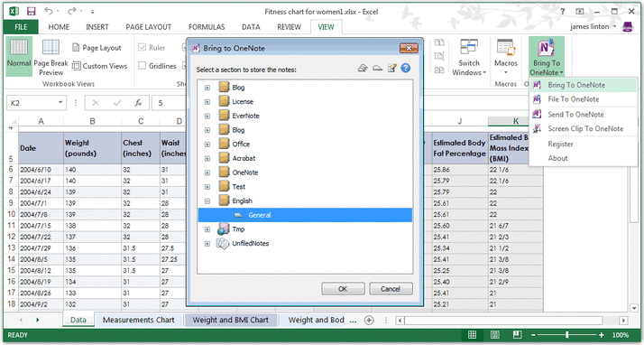Choose About in the dropdown menu
644x345 pixels.
pos(557,158)
